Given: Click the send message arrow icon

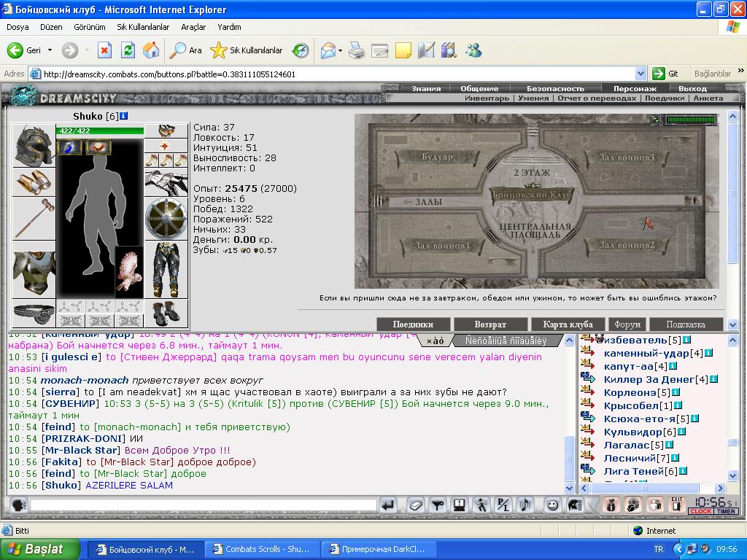Looking at the screenshot, I should tap(388, 505).
